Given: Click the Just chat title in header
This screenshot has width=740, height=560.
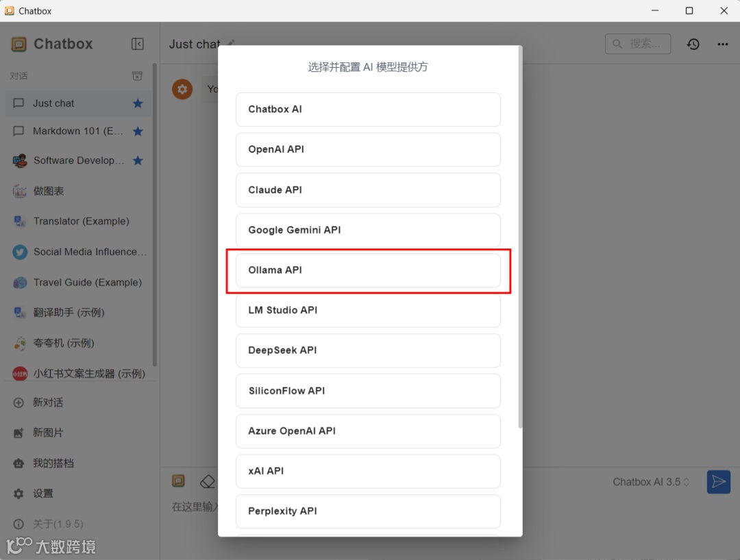Looking at the screenshot, I should tap(195, 44).
